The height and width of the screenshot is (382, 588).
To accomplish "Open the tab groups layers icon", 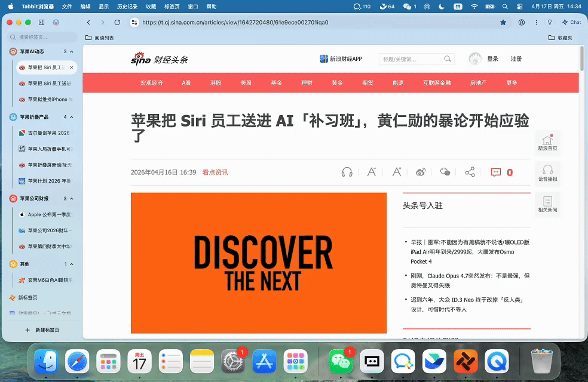I will coord(56,23).
